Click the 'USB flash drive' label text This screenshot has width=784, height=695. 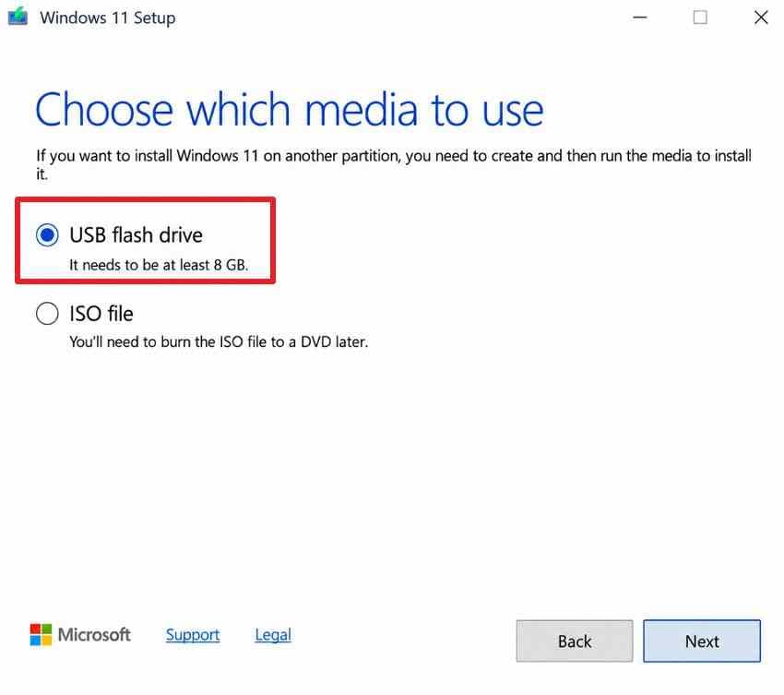click(136, 234)
